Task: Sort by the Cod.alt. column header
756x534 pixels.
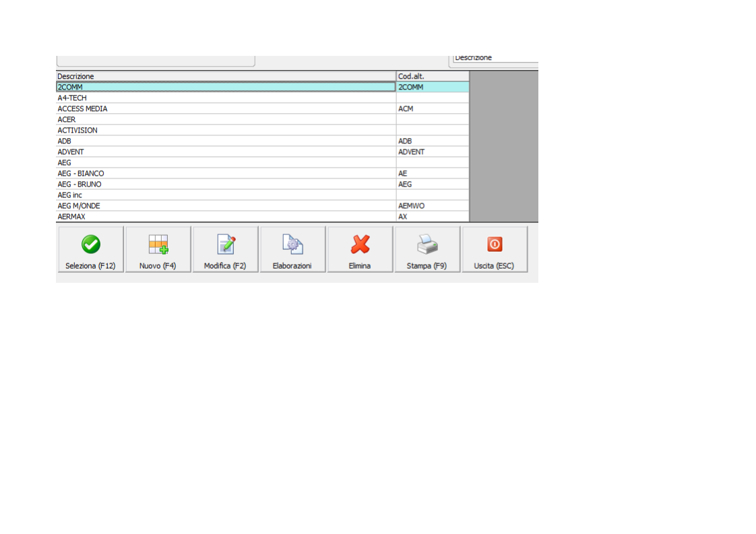Action: tap(433, 76)
